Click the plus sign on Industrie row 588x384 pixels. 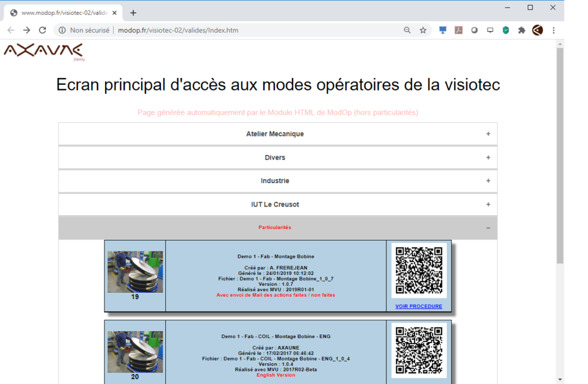(488, 181)
